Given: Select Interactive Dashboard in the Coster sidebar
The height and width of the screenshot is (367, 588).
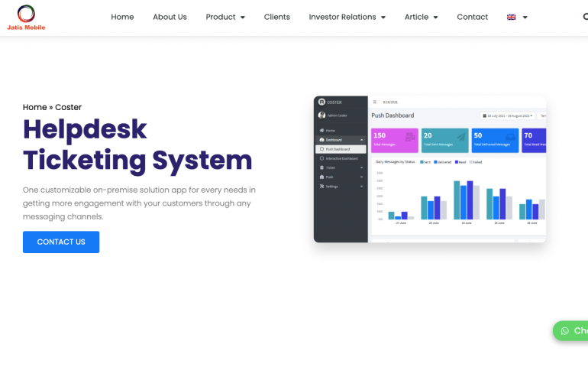Looking at the screenshot, I should pos(342,158).
